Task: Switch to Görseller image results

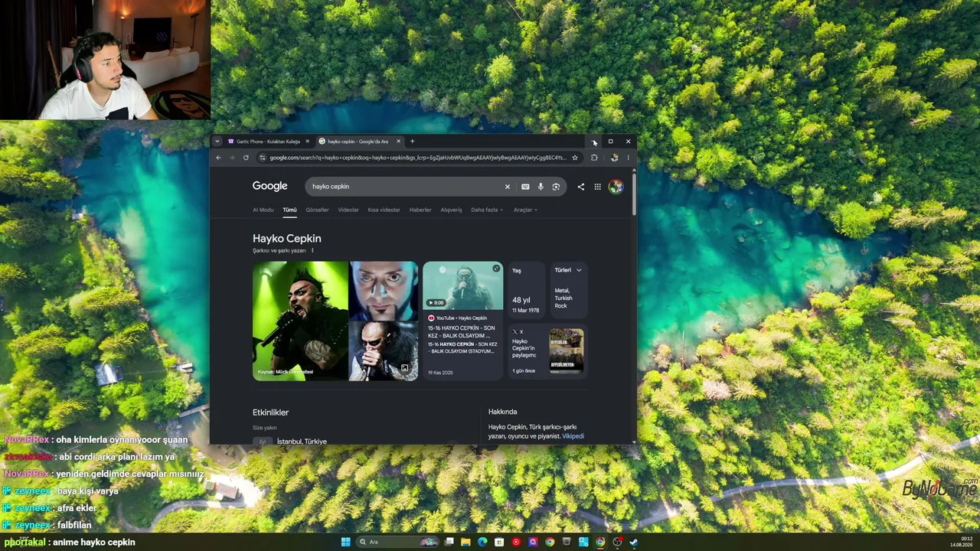Action: (x=317, y=210)
